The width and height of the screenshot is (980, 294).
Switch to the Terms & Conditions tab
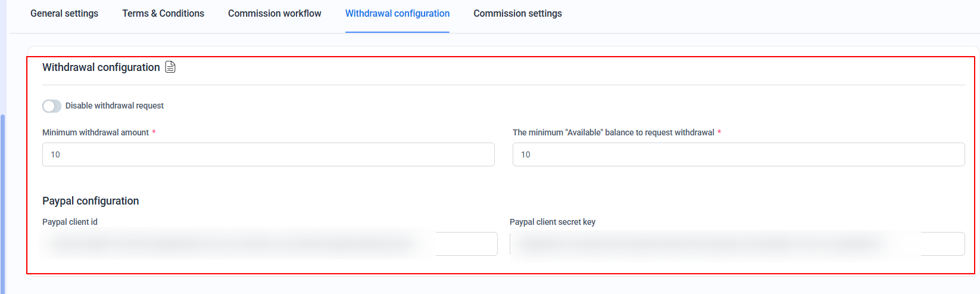[x=163, y=14]
